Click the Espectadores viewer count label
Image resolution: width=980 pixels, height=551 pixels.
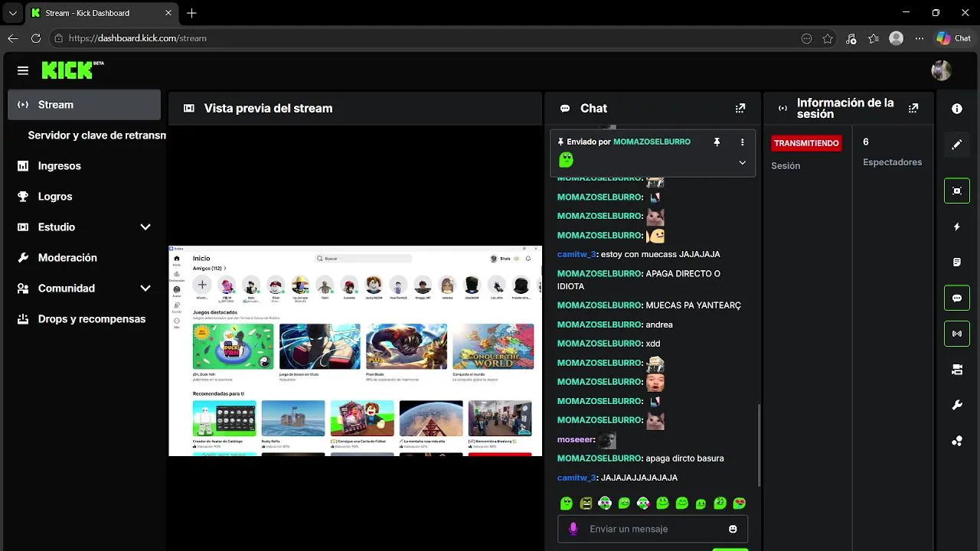(893, 162)
